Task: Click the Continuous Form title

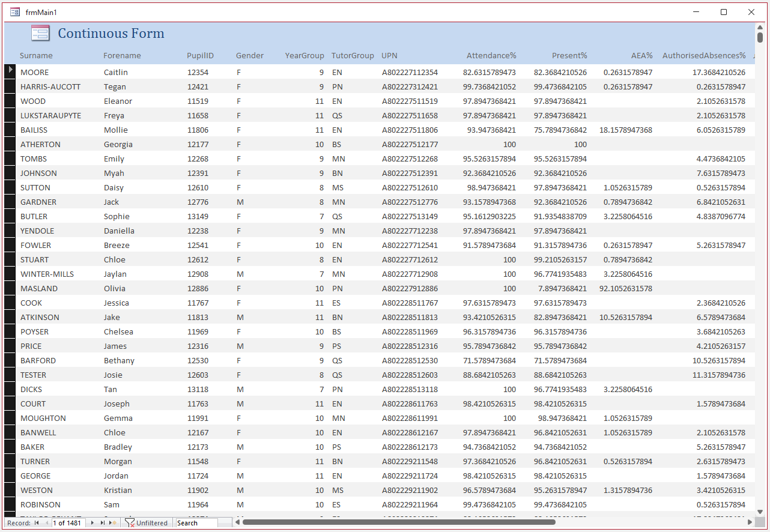Action: coord(111,33)
